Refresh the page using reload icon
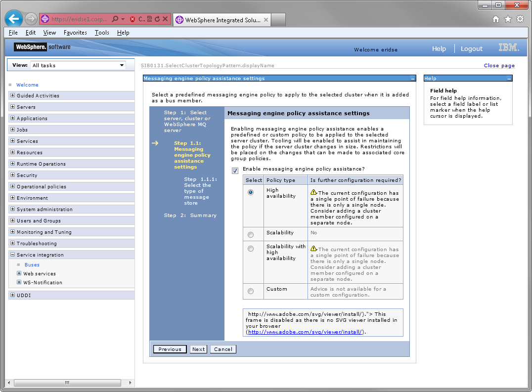This screenshot has width=532, height=392. (x=157, y=19)
